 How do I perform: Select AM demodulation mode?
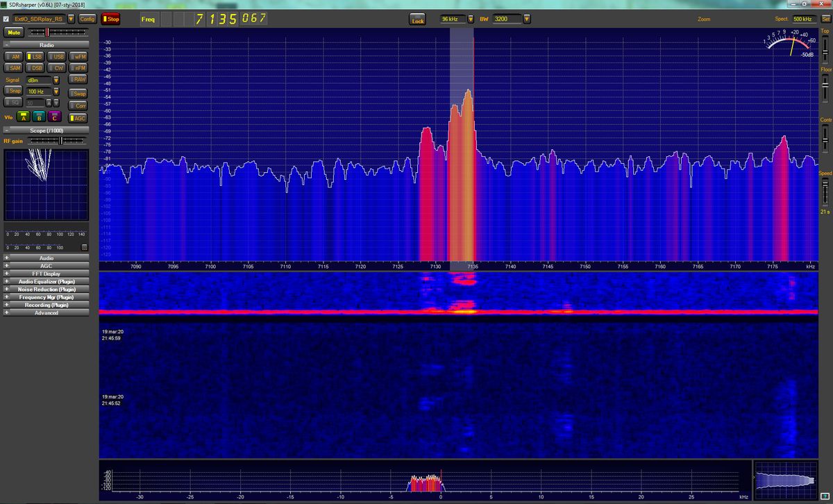tap(14, 56)
